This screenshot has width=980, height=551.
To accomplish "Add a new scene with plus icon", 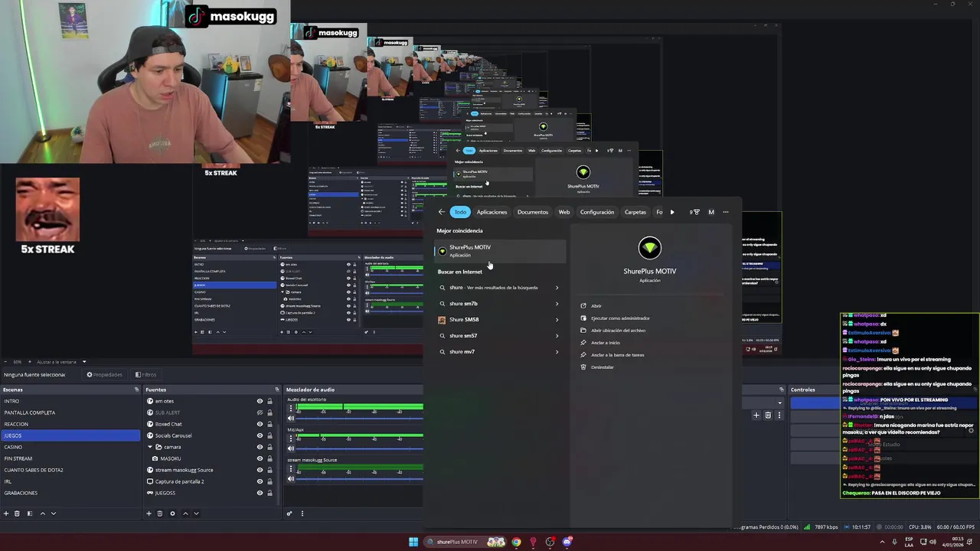I will [5, 514].
